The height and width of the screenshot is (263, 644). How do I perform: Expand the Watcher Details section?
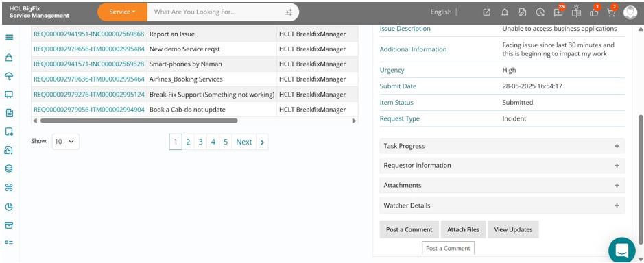point(502,205)
